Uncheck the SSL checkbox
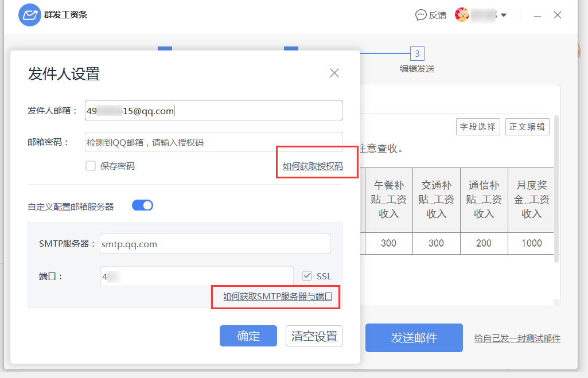 click(x=307, y=276)
